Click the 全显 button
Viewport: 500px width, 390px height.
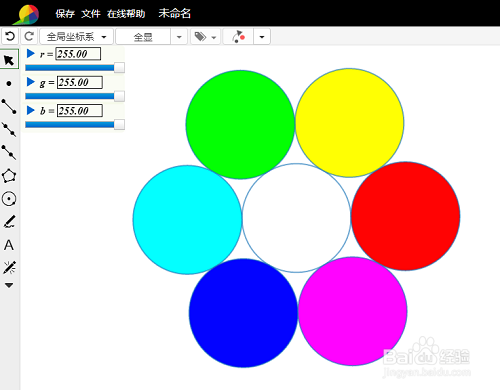143,37
